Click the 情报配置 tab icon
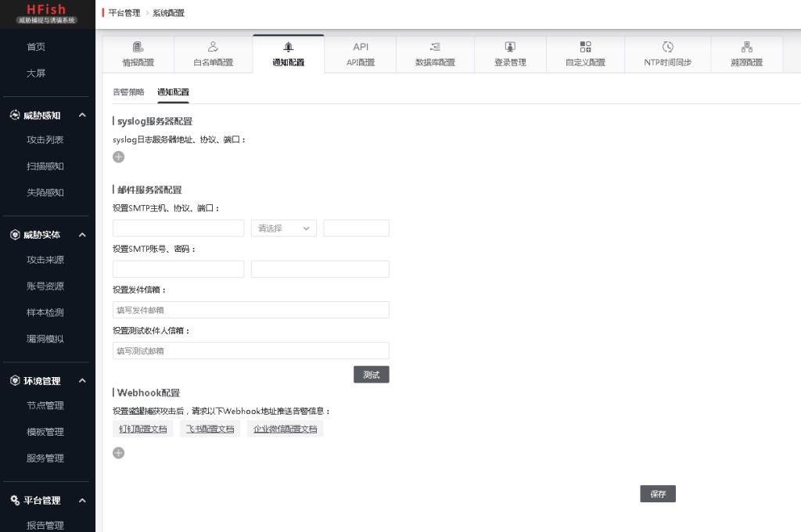The image size is (801, 532). pos(138,48)
